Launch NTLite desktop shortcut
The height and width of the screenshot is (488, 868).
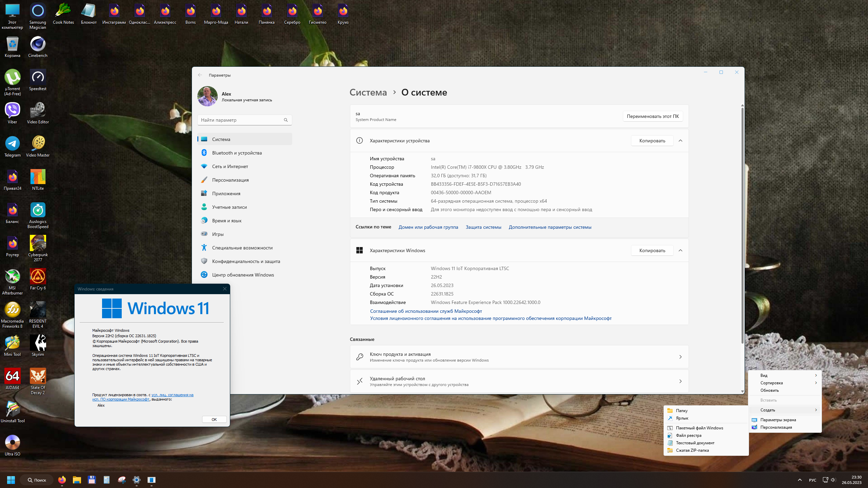click(x=38, y=180)
